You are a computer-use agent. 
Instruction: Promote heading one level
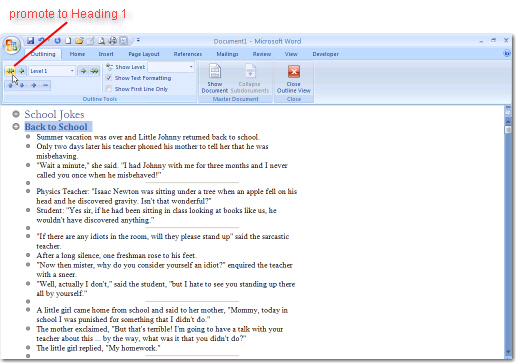[x=22, y=71]
